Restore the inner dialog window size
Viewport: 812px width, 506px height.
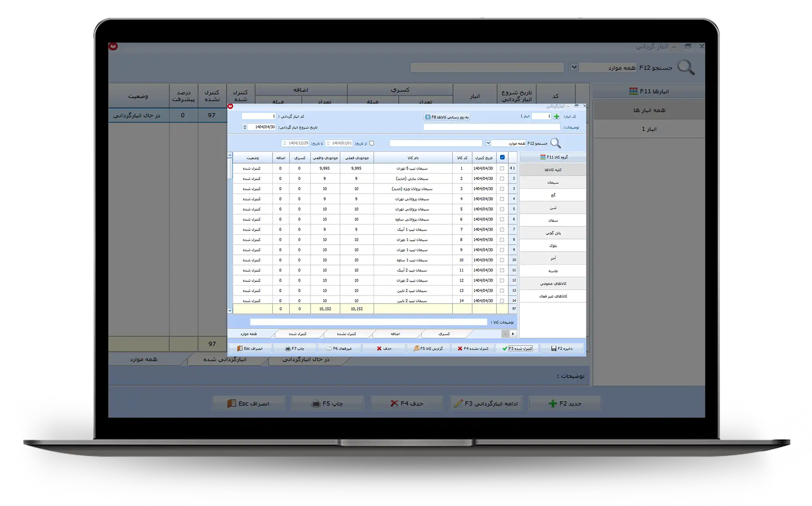576,106
